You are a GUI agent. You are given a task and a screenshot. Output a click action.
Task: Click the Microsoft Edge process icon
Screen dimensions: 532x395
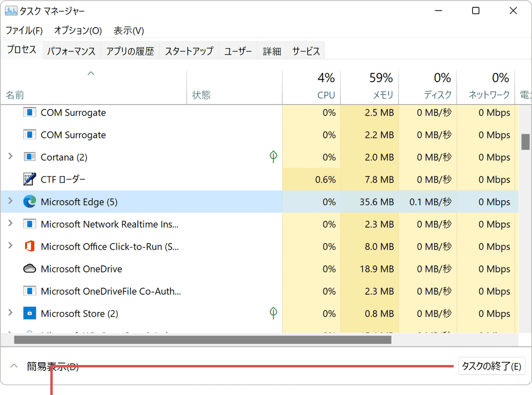pyautogui.click(x=30, y=202)
